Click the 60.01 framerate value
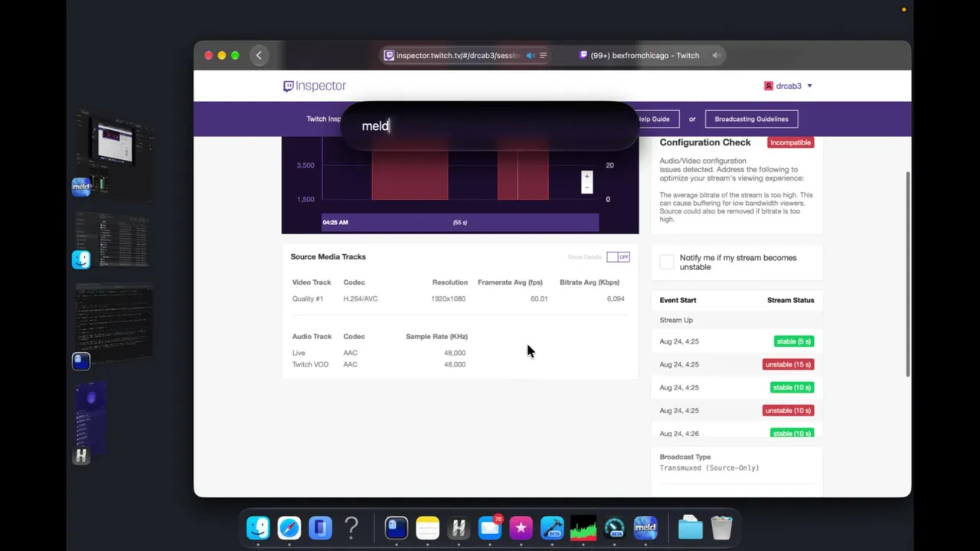 pos(539,298)
